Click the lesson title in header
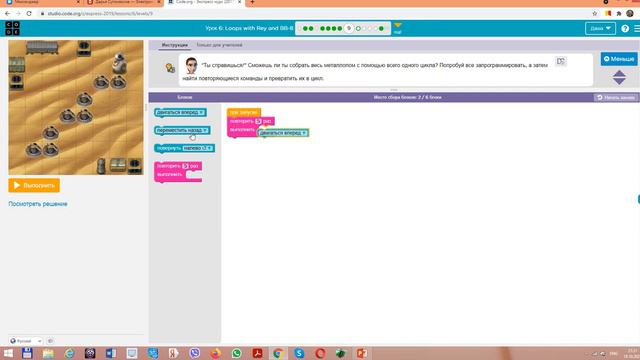The image size is (640, 360). coord(249,28)
